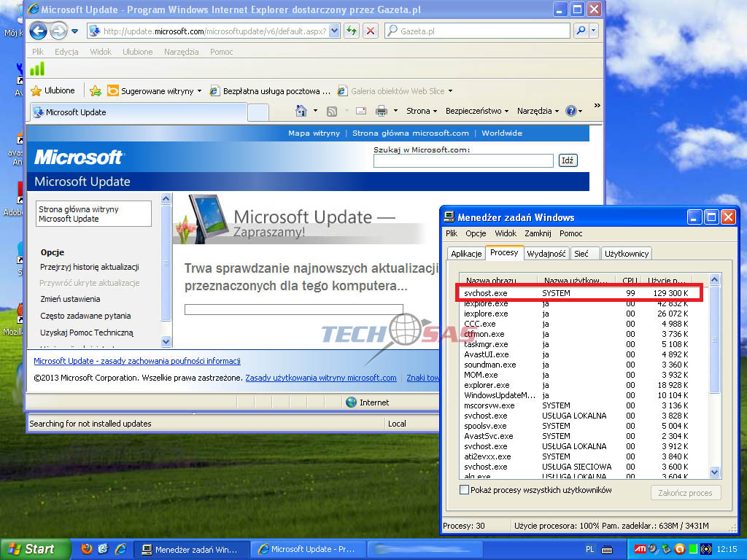This screenshot has height=560, width=747.
Task: Expand the Bezpieczeństwo command bar menu
Action: click(477, 111)
